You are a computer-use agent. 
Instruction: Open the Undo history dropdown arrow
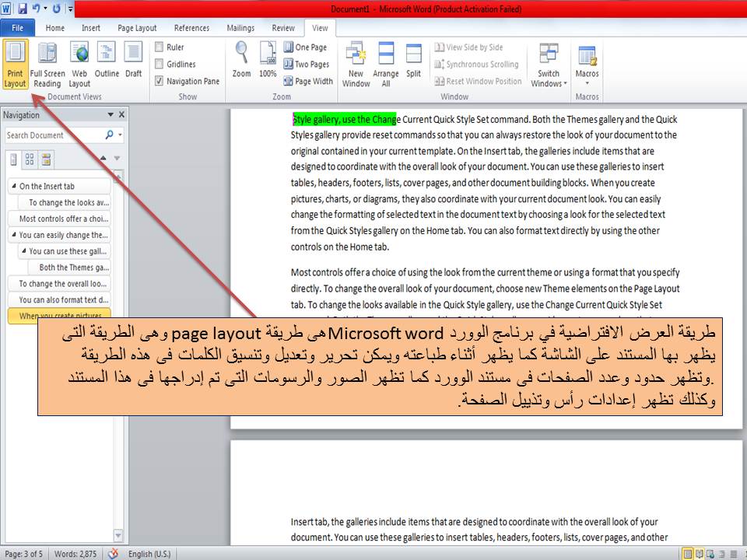point(46,9)
